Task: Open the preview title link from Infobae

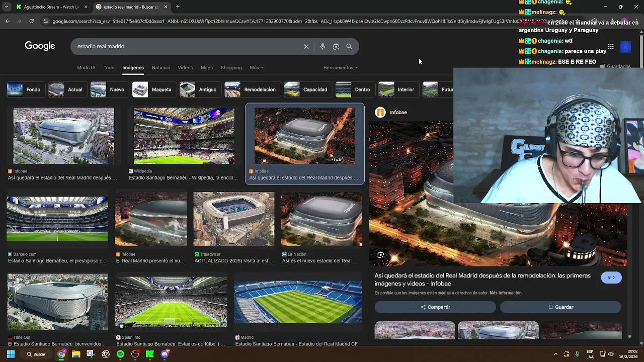Action: [x=482, y=280]
